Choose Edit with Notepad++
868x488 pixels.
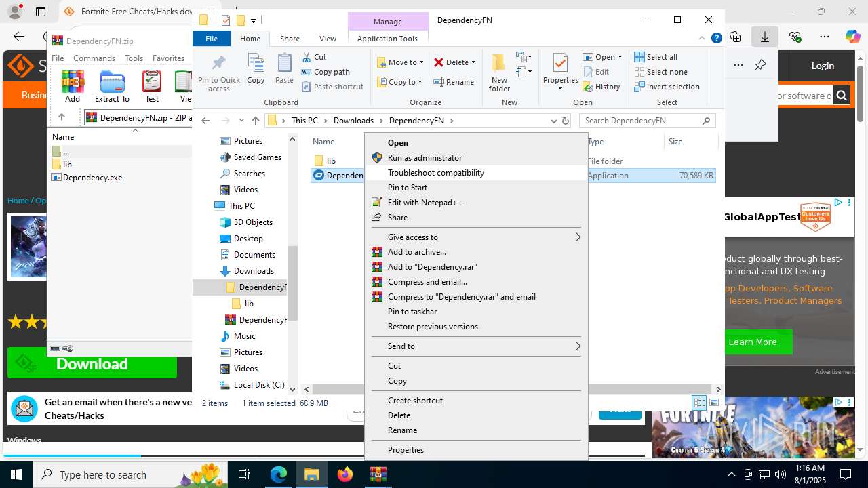pyautogui.click(x=476, y=203)
